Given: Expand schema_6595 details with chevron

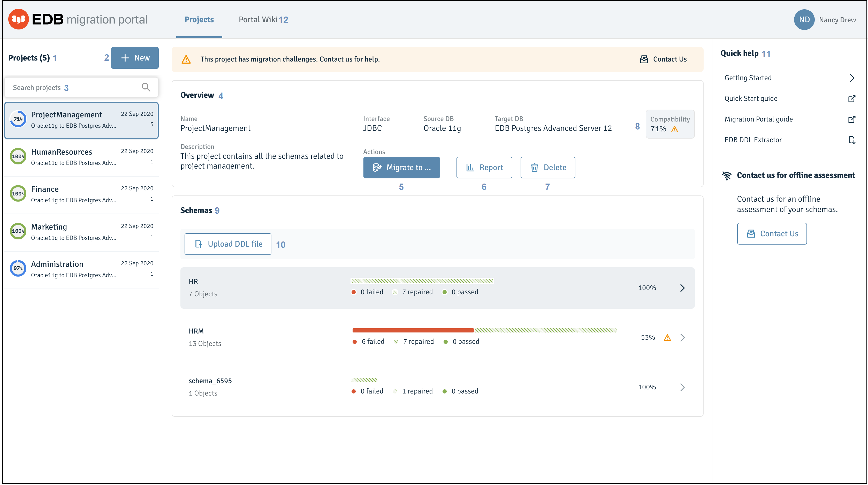Looking at the screenshot, I should pyautogui.click(x=682, y=387).
